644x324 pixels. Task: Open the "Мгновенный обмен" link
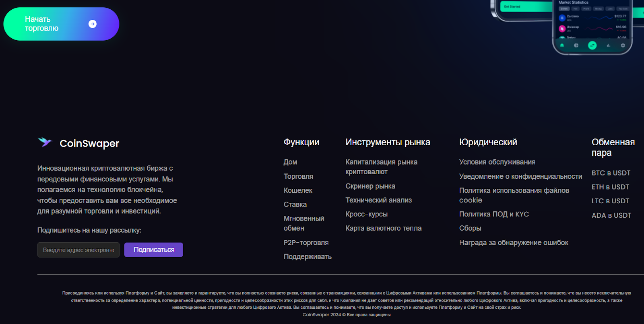(x=304, y=223)
